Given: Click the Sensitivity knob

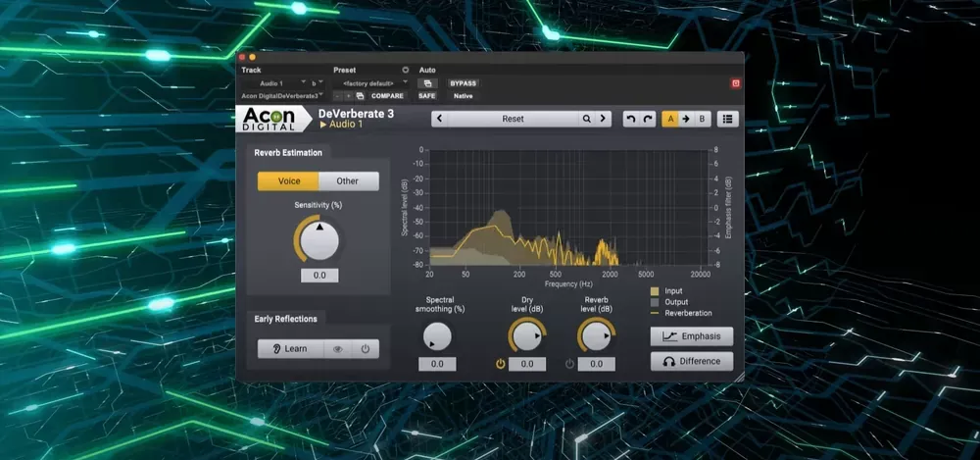Looking at the screenshot, I should click(x=319, y=240).
